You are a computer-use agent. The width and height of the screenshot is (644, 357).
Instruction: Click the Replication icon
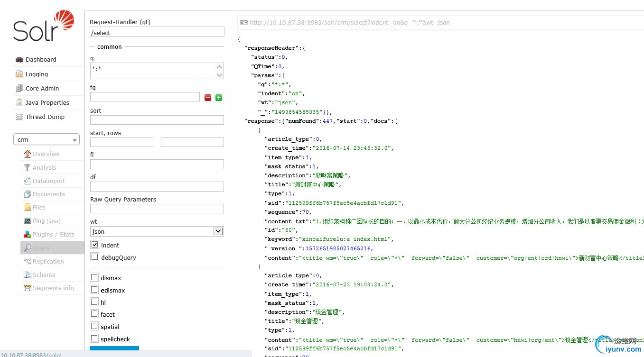pyautogui.click(x=28, y=261)
